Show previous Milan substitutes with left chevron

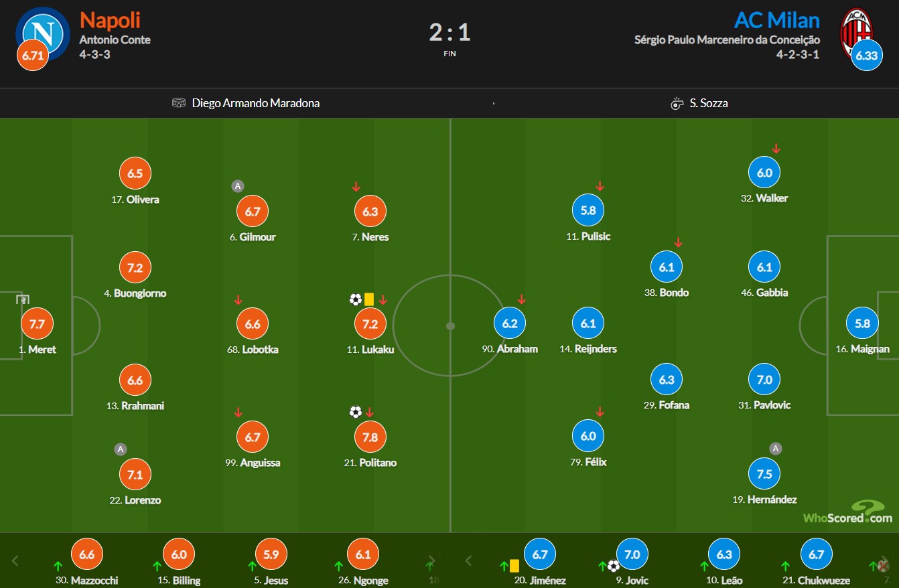pyautogui.click(x=468, y=561)
